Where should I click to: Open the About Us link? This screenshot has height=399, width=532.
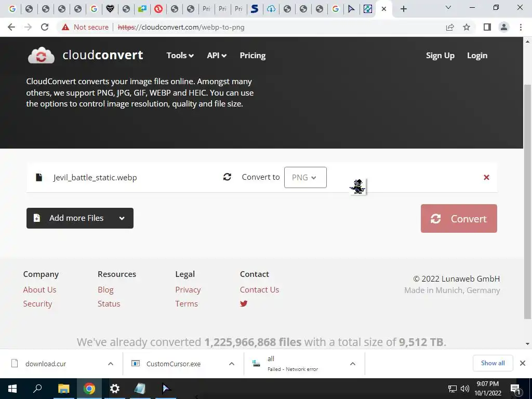(x=39, y=289)
